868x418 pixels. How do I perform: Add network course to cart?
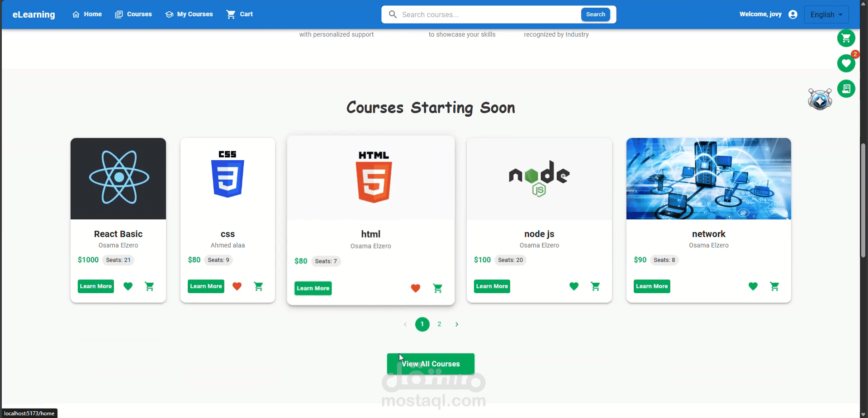click(x=775, y=286)
